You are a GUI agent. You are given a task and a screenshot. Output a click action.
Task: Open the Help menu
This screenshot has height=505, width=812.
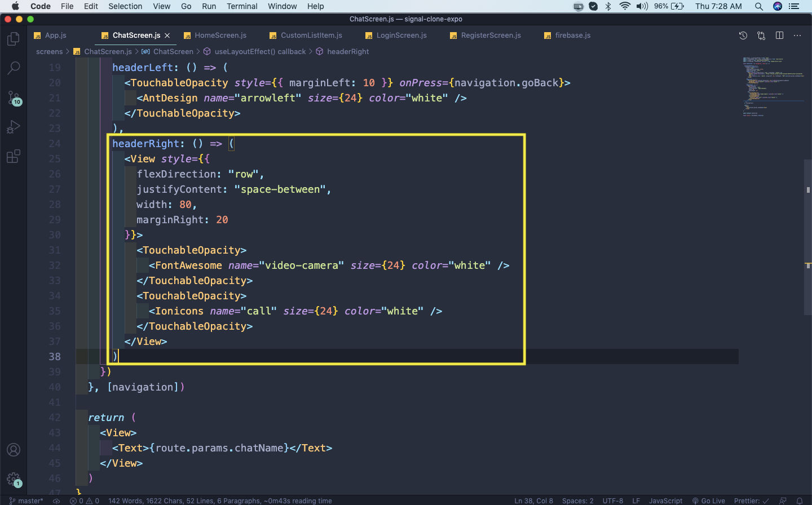[x=315, y=6]
